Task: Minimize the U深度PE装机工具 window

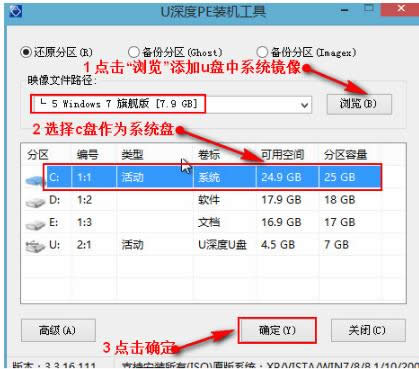Action: [345, 10]
